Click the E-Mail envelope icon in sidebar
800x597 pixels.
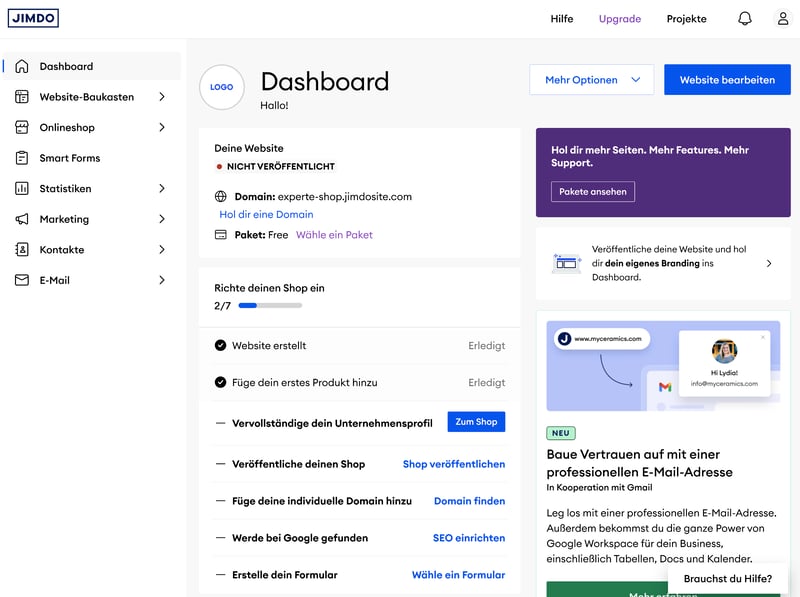(x=21, y=280)
